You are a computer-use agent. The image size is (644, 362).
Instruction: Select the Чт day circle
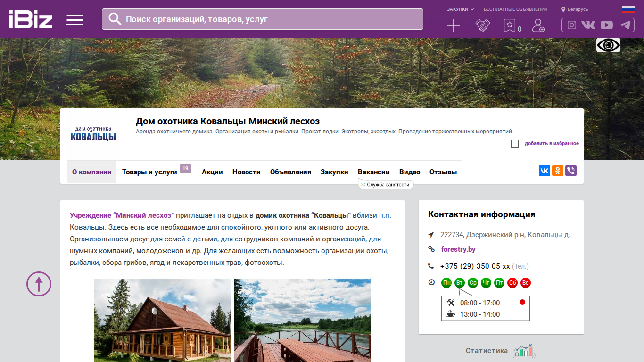[486, 283]
